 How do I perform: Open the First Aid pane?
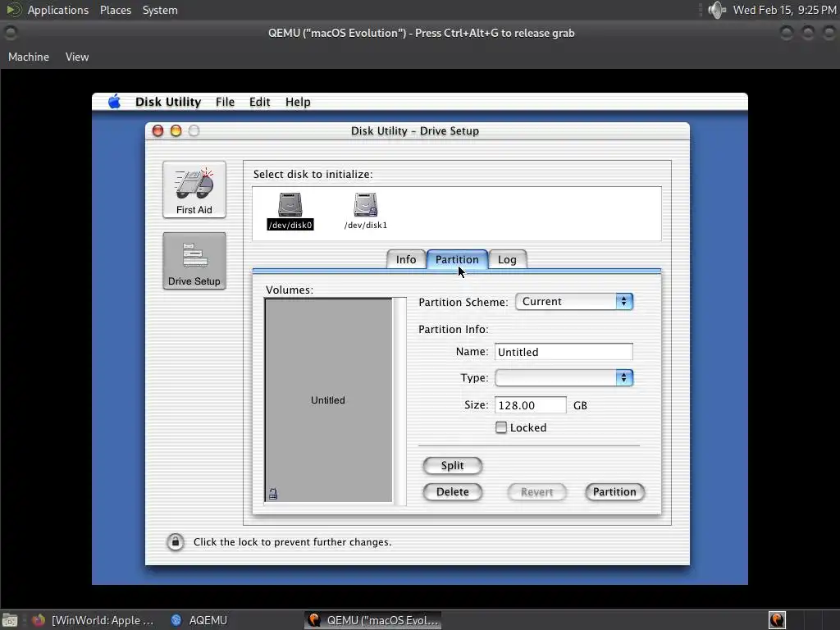194,189
